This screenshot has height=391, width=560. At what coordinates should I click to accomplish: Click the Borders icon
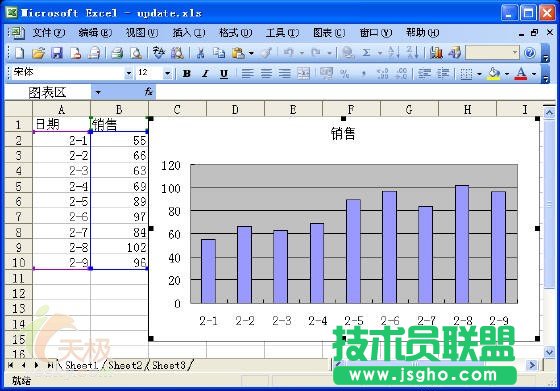click(466, 74)
